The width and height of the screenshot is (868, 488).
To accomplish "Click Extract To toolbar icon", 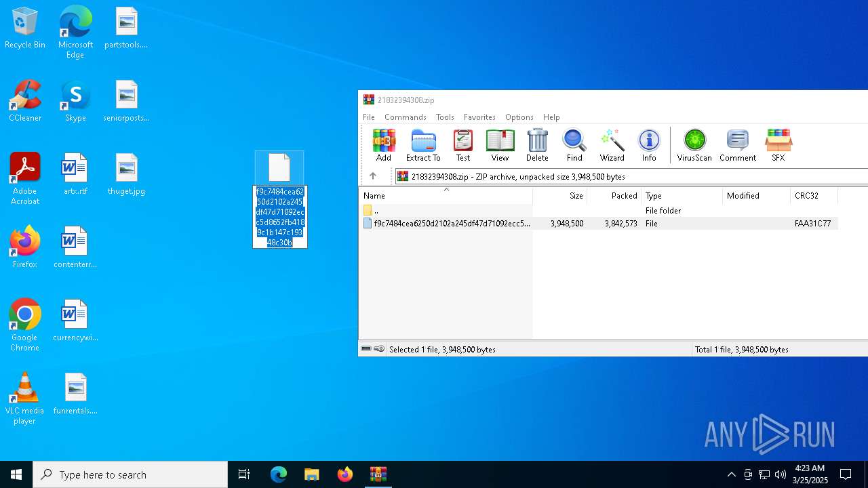I will pyautogui.click(x=423, y=145).
